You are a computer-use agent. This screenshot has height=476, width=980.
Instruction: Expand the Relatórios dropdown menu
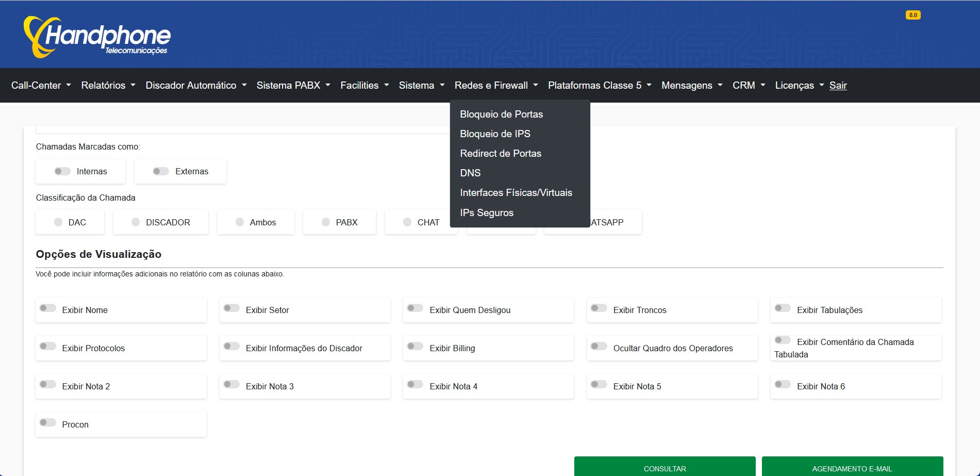click(108, 86)
